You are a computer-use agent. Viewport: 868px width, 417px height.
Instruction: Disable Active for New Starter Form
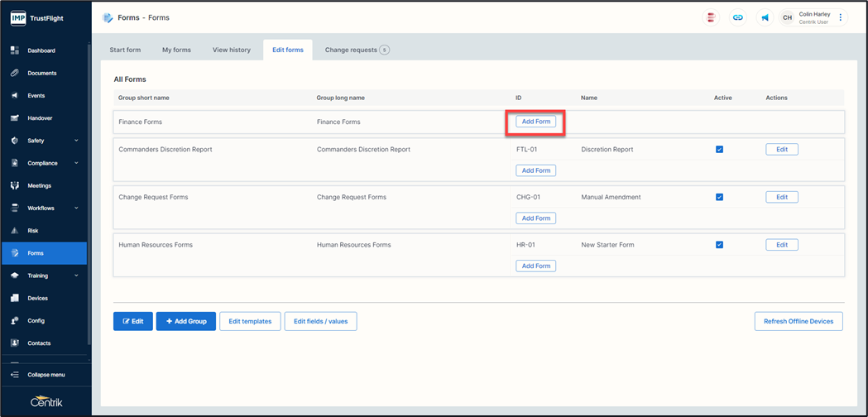click(x=719, y=245)
